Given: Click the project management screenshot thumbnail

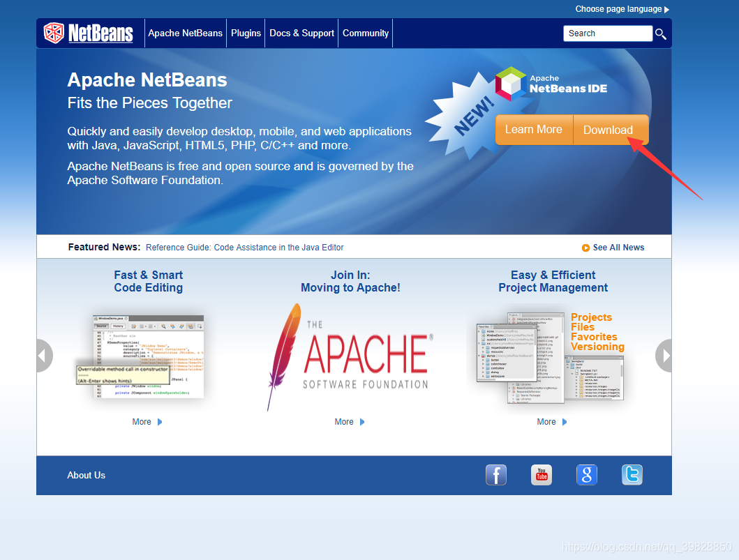Looking at the screenshot, I should (551, 358).
